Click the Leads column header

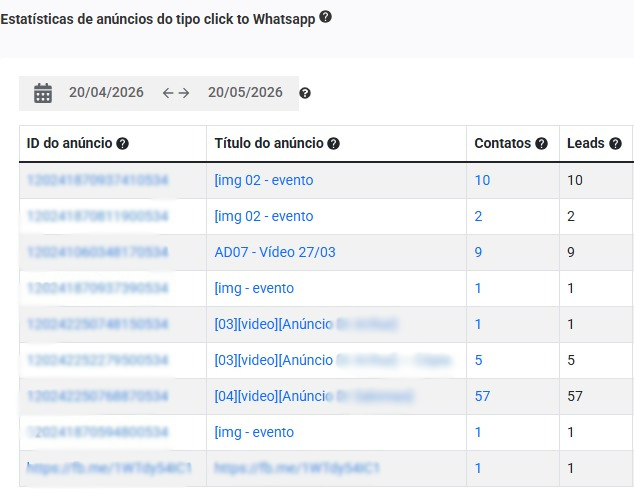pyautogui.click(x=585, y=143)
